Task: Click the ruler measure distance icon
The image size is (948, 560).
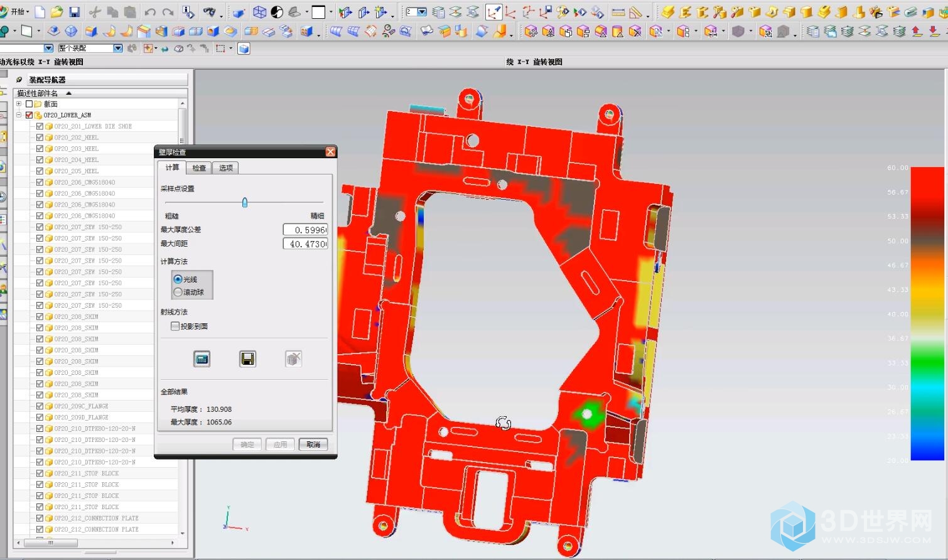Action: click(618, 12)
